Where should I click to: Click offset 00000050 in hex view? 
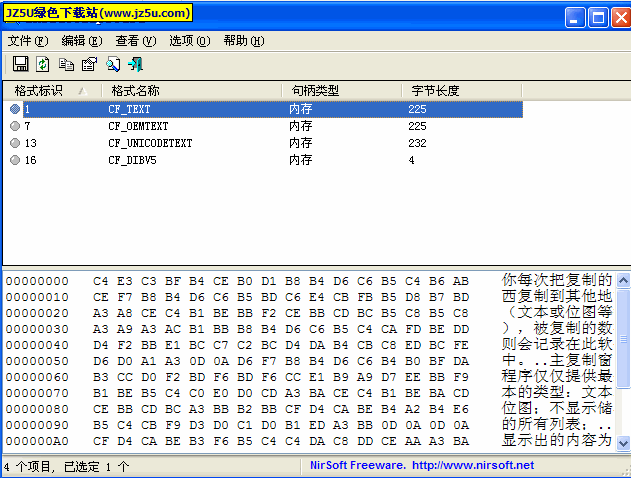click(x=37, y=361)
